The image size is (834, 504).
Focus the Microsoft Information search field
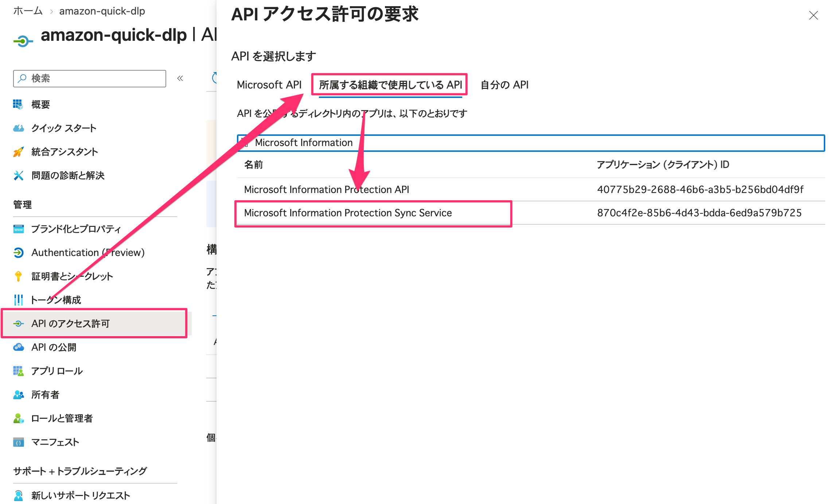[531, 143]
